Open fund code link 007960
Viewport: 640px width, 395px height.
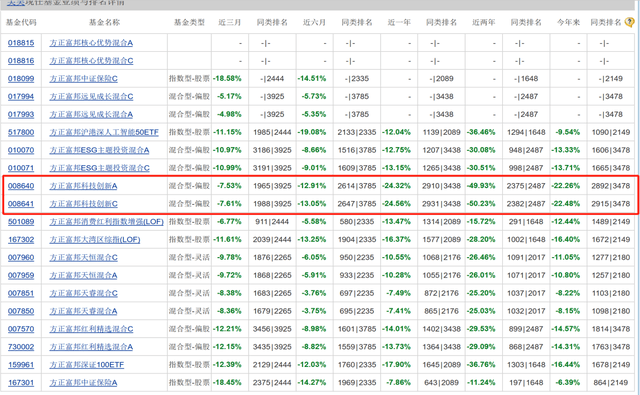(21, 257)
